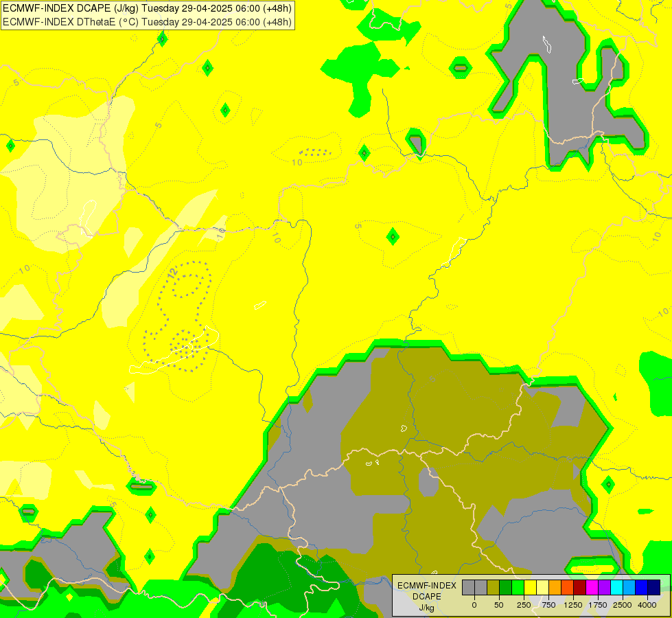Click the bright yellow legend swatch
The image size is (672, 618).
[x=530, y=587]
